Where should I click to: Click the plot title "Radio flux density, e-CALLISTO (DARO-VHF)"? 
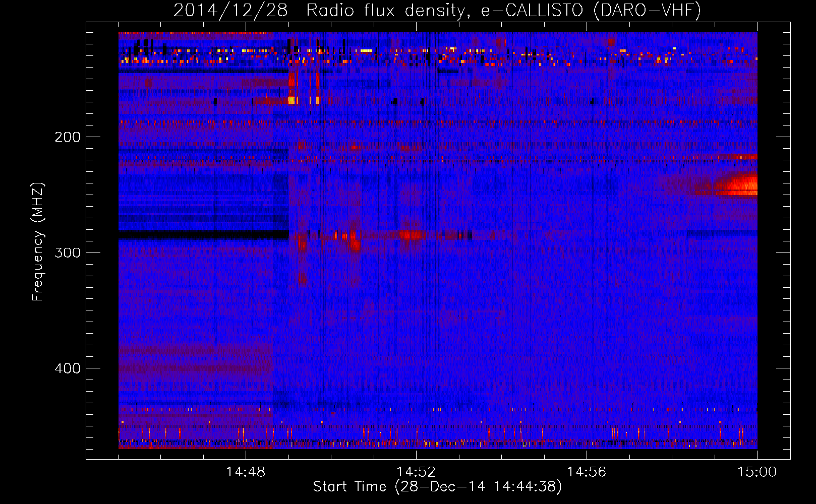tap(503, 10)
